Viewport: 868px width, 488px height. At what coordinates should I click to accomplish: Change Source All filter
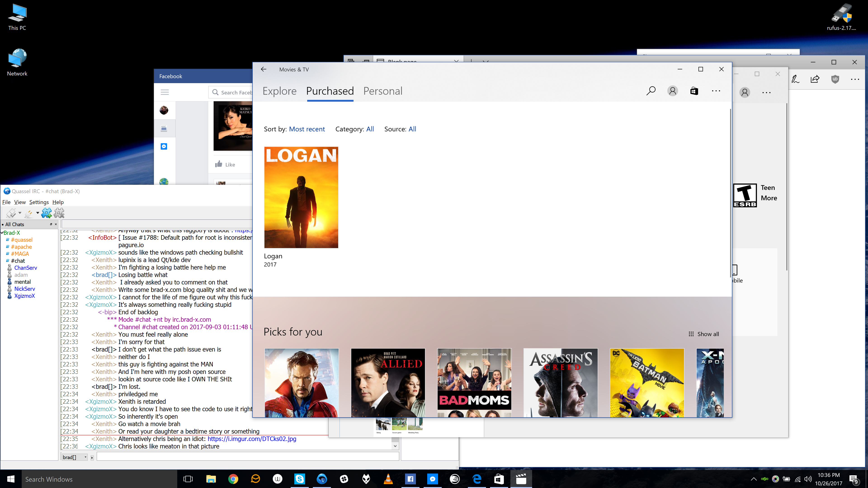(412, 129)
